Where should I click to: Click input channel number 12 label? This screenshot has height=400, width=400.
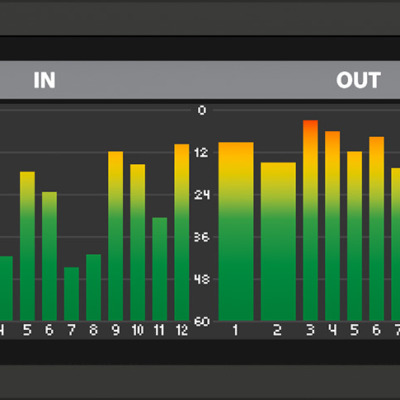click(x=182, y=330)
